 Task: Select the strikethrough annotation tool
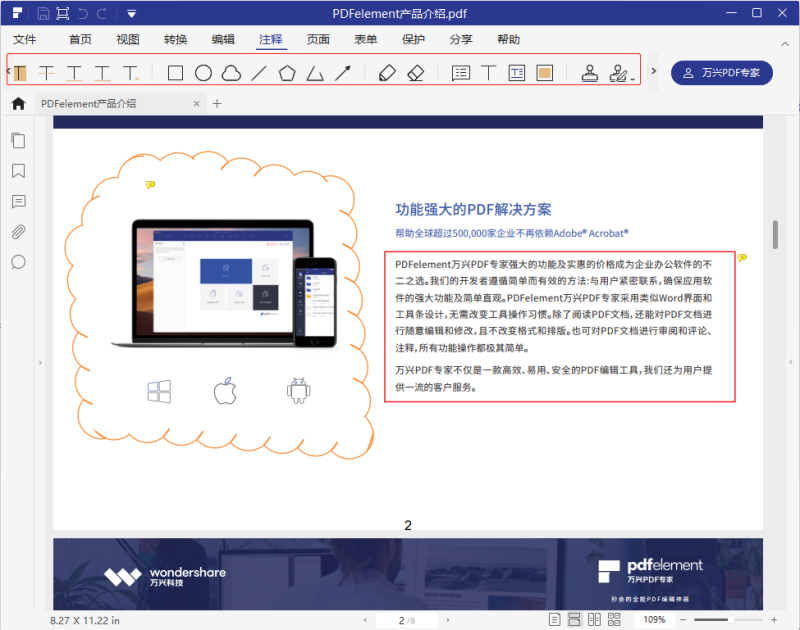click(x=45, y=72)
